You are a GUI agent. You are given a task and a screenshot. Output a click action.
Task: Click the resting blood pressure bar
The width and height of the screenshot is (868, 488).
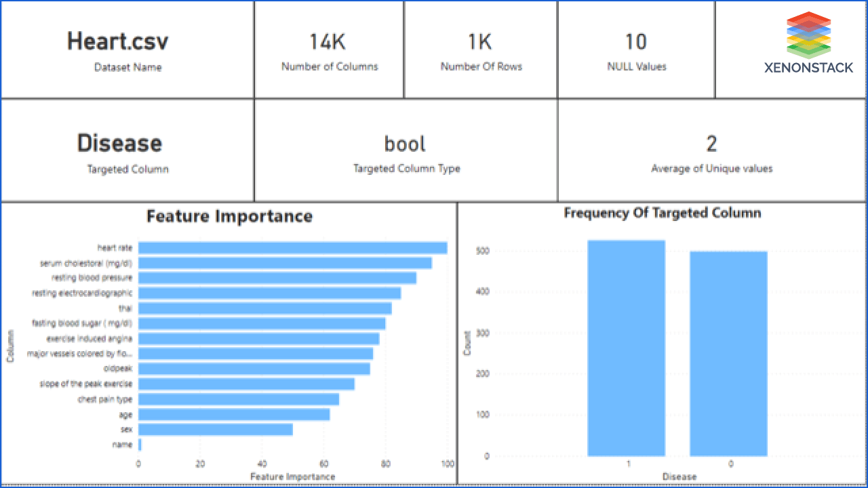point(277,278)
